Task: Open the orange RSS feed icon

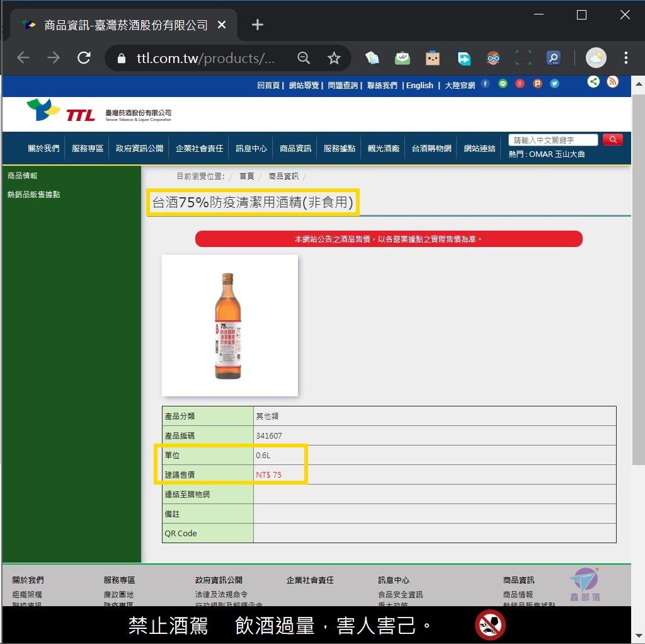Action: click(x=612, y=82)
